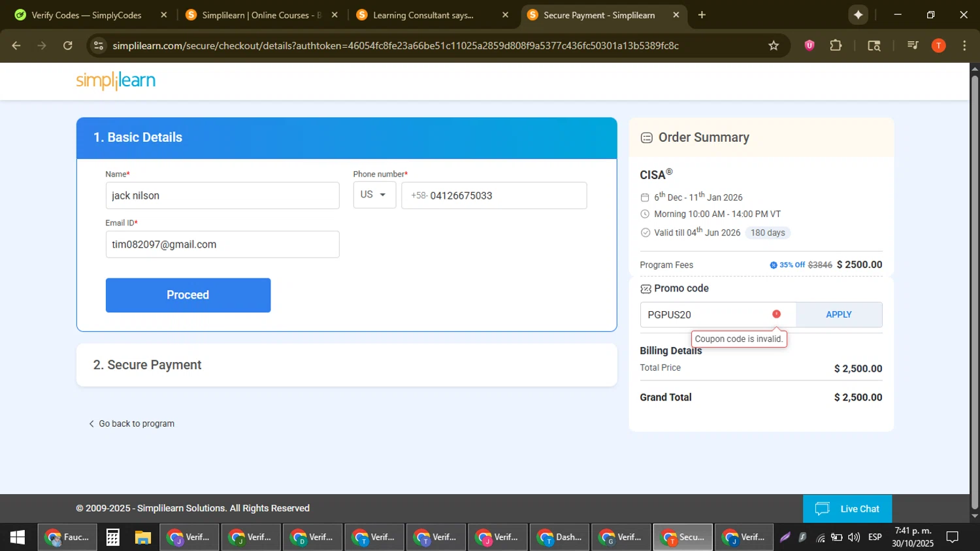This screenshot has width=980, height=551.
Task: Click the red invalid coupon error icon
Action: [776, 314]
